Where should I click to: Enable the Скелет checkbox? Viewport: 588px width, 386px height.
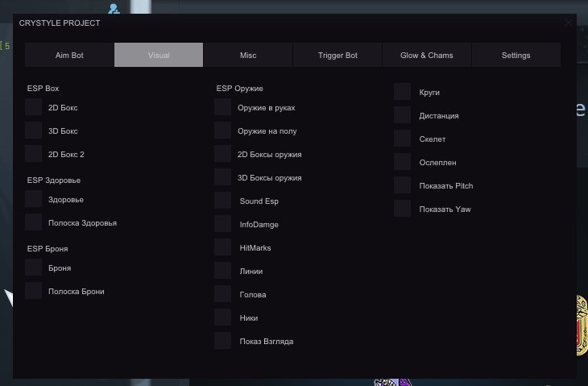pyautogui.click(x=403, y=138)
